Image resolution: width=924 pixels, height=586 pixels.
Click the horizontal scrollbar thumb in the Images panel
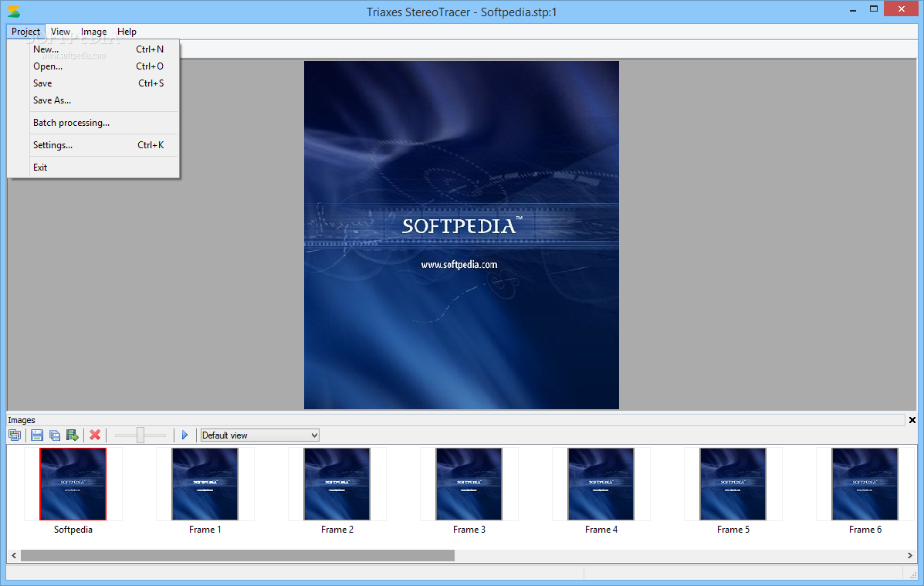tap(238, 555)
